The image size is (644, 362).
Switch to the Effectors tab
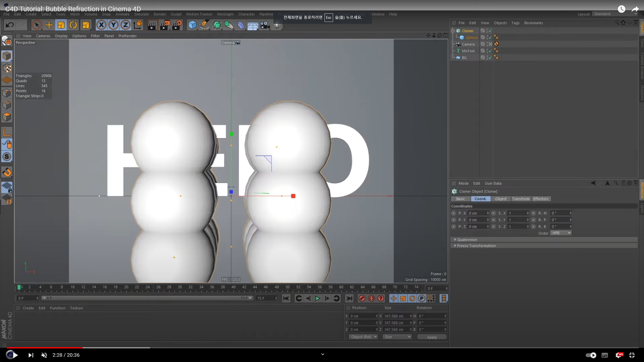click(x=541, y=199)
